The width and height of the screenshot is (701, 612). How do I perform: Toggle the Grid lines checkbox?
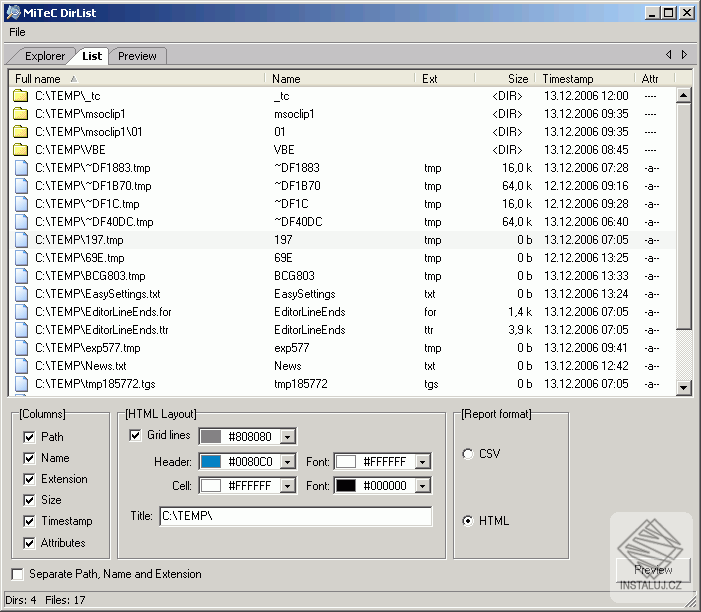pos(136,435)
